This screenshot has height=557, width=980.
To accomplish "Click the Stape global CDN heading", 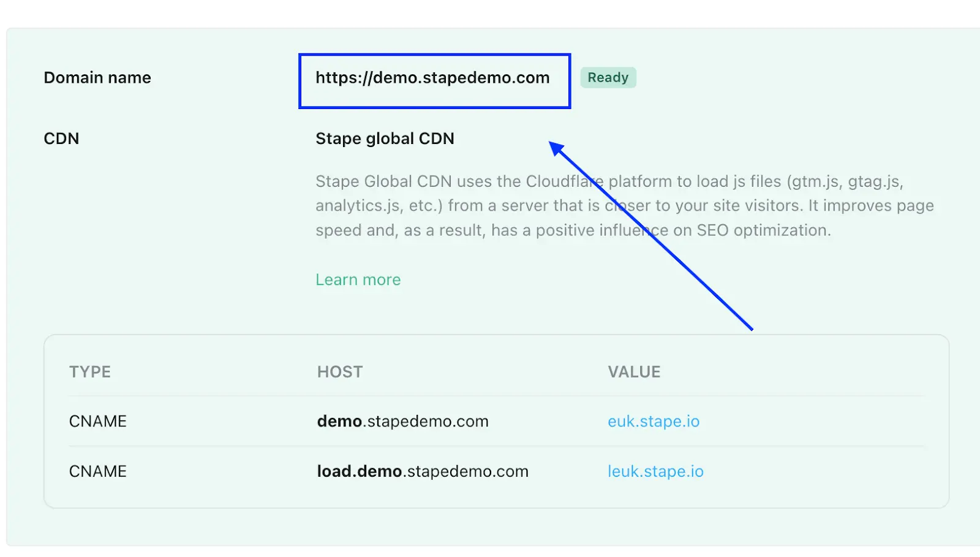I will [x=385, y=138].
